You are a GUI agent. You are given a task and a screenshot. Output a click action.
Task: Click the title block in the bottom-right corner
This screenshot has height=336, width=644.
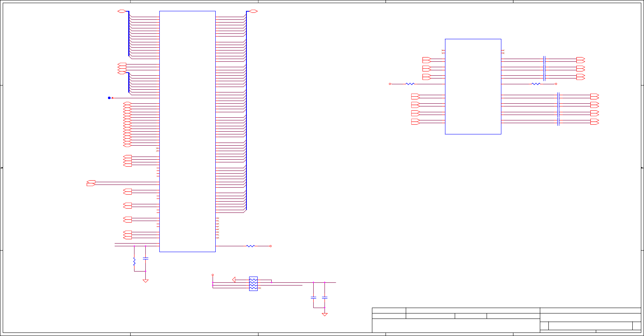pyautogui.click(x=506, y=320)
